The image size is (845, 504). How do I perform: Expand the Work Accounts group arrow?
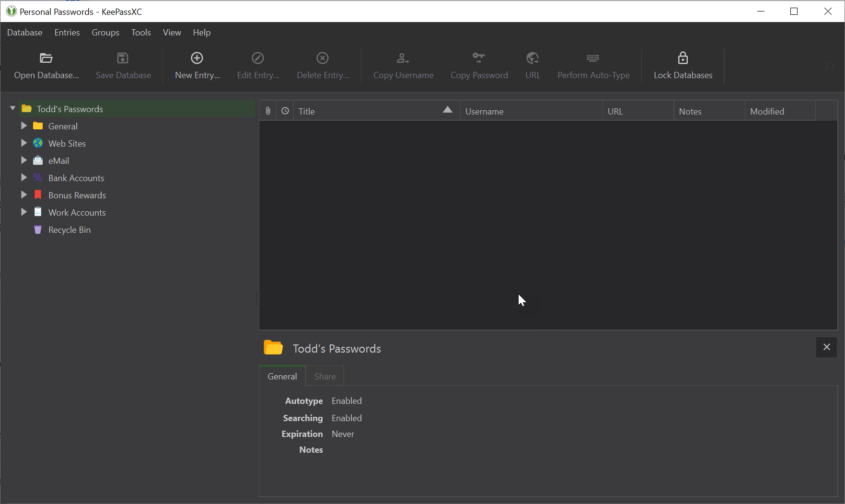[23, 212]
